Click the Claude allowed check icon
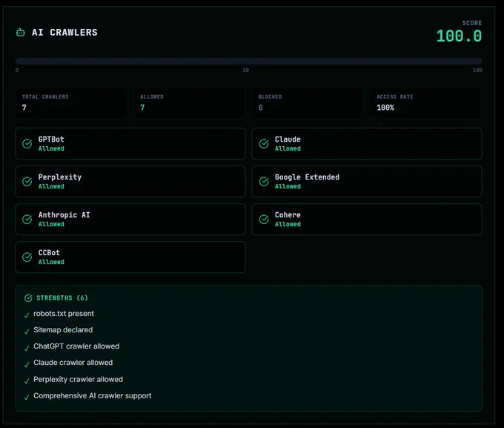 pos(264,143)
